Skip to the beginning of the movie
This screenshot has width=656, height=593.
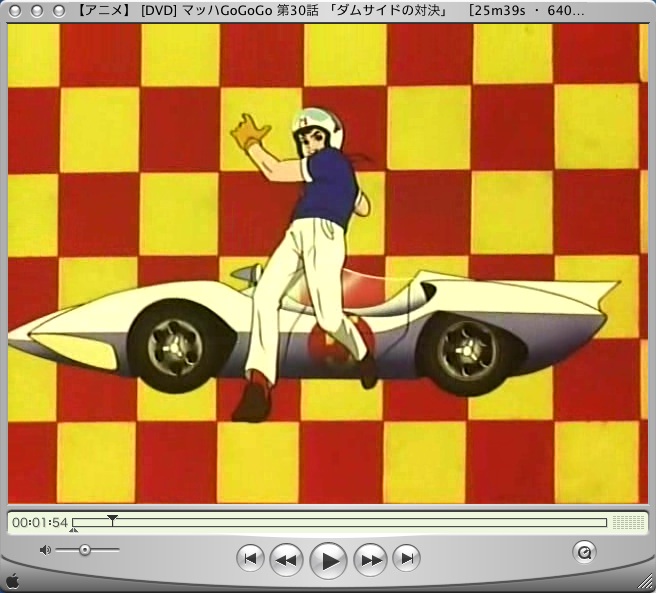click(250, 558)
